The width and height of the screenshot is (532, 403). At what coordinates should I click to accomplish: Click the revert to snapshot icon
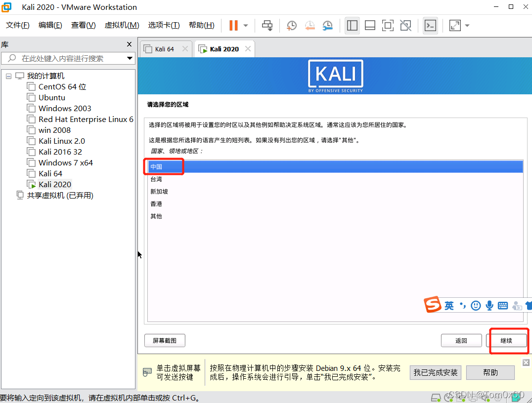tap(310, 25)
